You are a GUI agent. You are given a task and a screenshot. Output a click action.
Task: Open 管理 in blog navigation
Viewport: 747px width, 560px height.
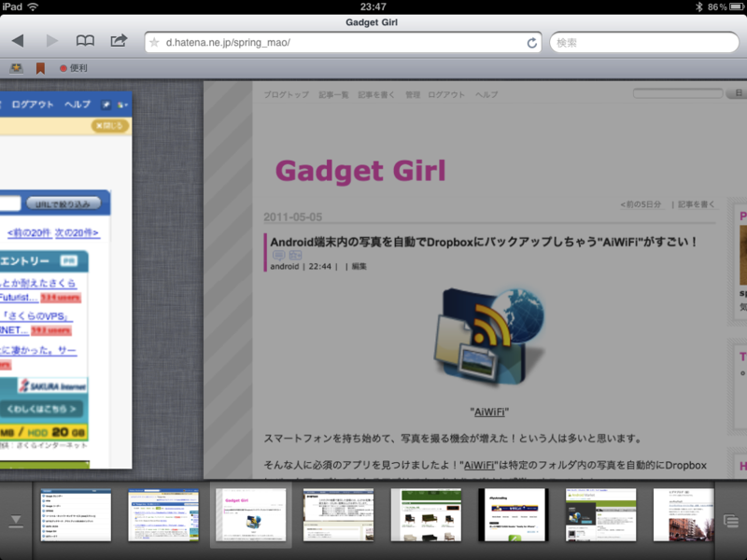point(413,95)
